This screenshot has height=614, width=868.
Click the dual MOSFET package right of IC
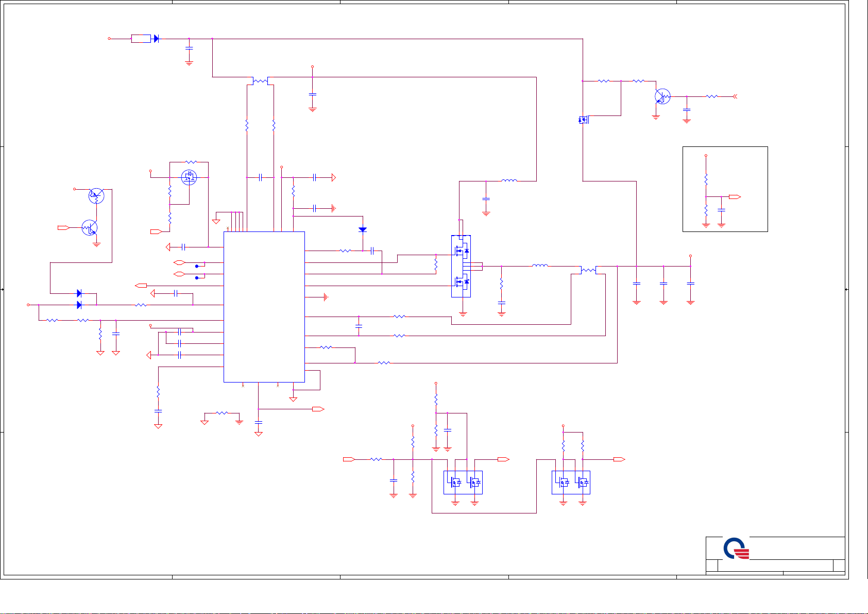click(x=461, y=266)
